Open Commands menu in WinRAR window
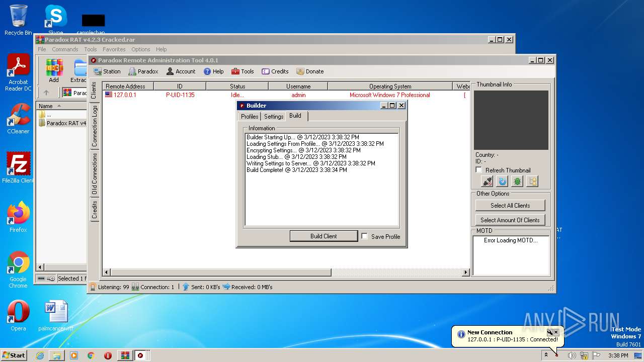This screenshot has height=362, width=644. tap(65, 49)
